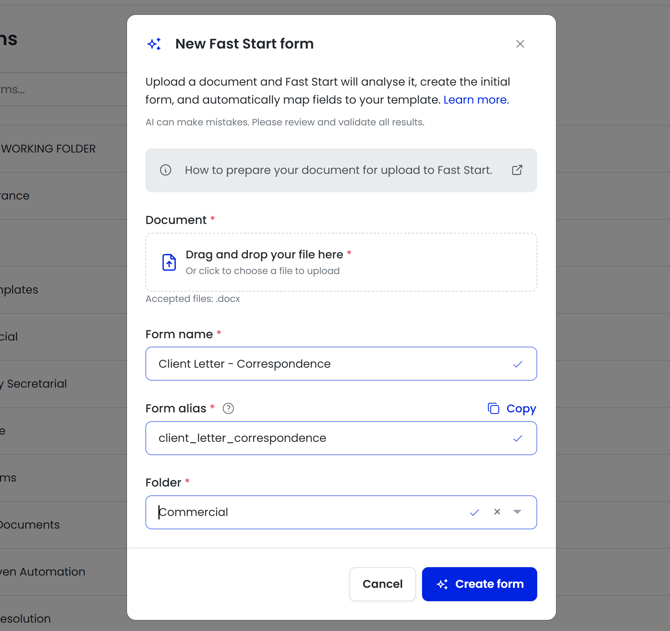Screen dimensions: 670x631
Task: Click the file upload icon
Action: pos(169,262)
